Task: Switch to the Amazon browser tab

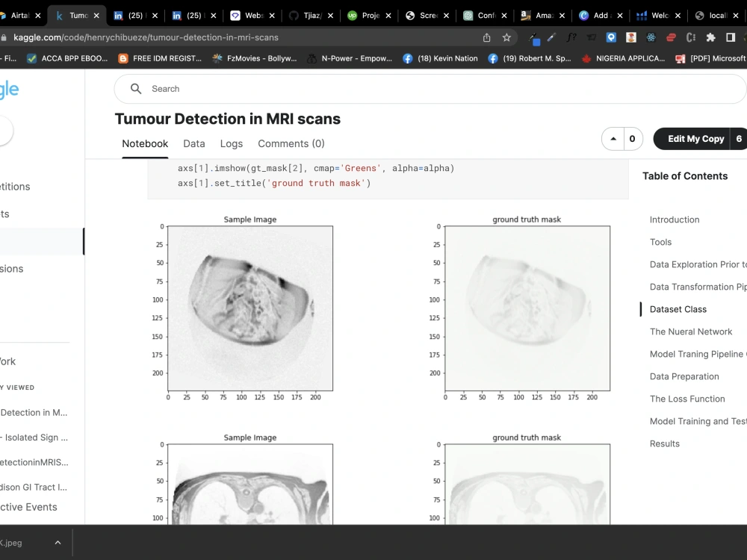Action: 544,15
